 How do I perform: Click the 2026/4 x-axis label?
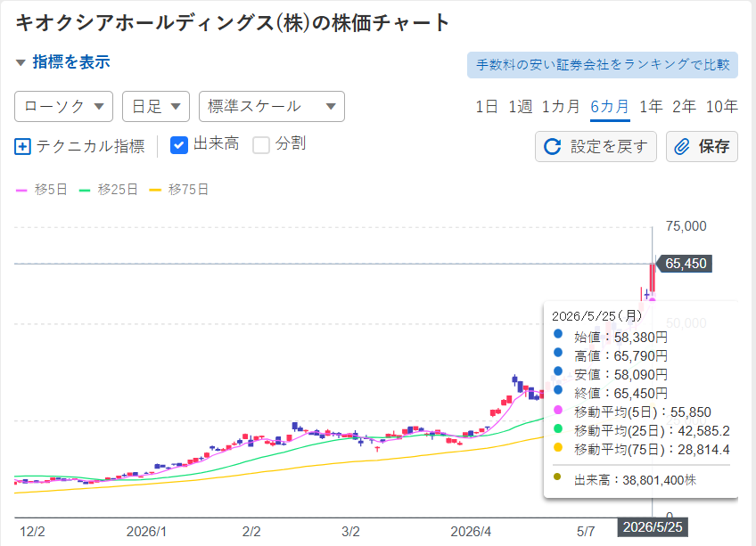471,532
